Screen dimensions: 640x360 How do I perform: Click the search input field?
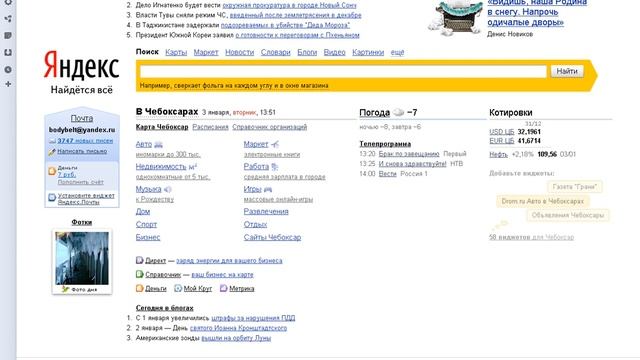[343, 71]
